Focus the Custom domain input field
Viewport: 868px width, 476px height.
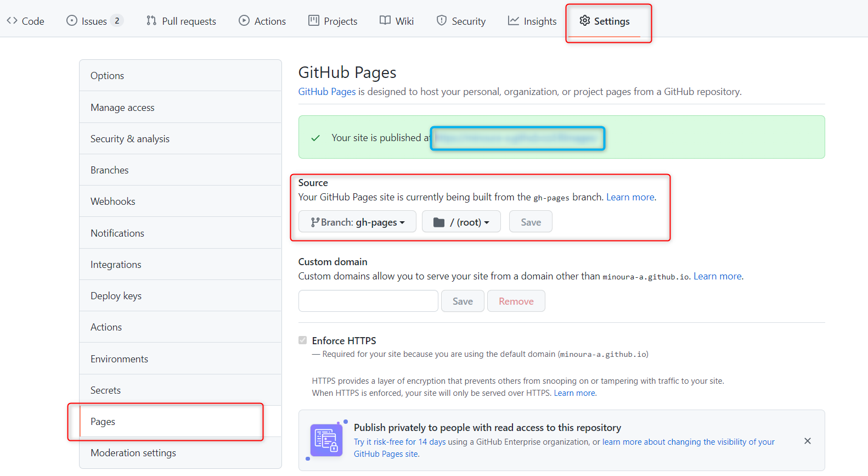pyautogui.click(x=368, y=301)
